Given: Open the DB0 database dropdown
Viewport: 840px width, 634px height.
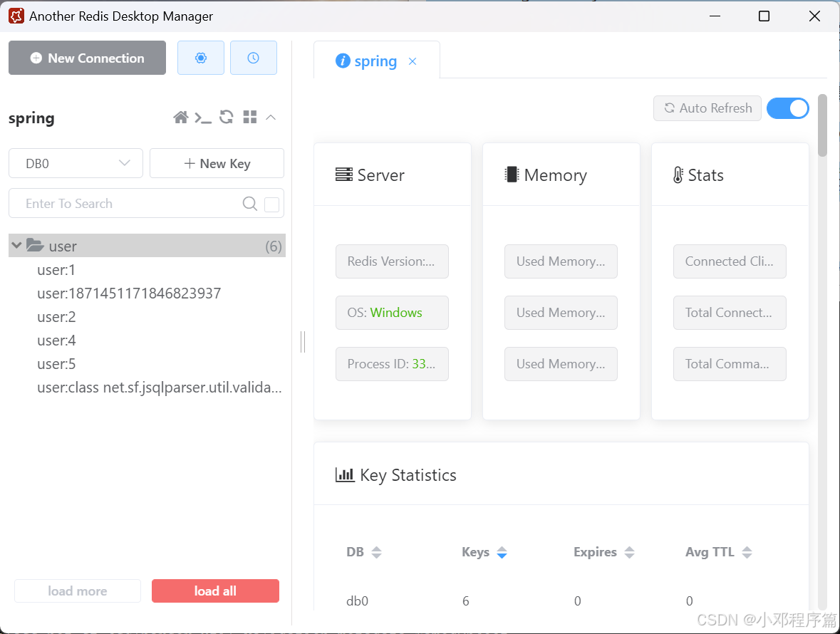Looking at the screenshot, I should click(76, 163).
